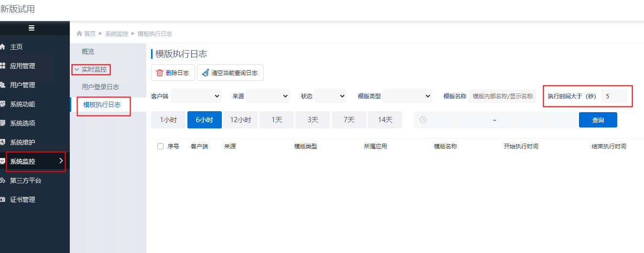The width and height of the screenshot is (644, 253).
Task: Select the 1小时 time range
Action: (x=168, y=120)
